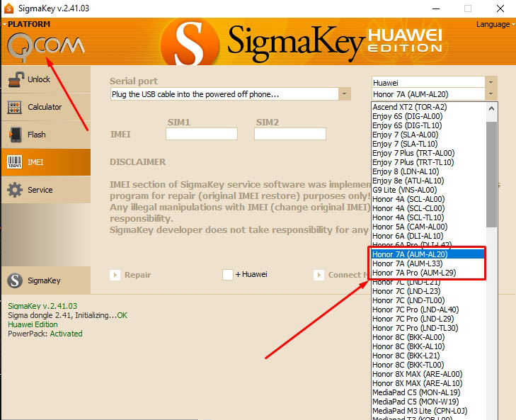Viewport: 516px width, 420px height.
Task: Select Enjoy 6S (DIG-TL10)
Action: [x=428, y=125]
